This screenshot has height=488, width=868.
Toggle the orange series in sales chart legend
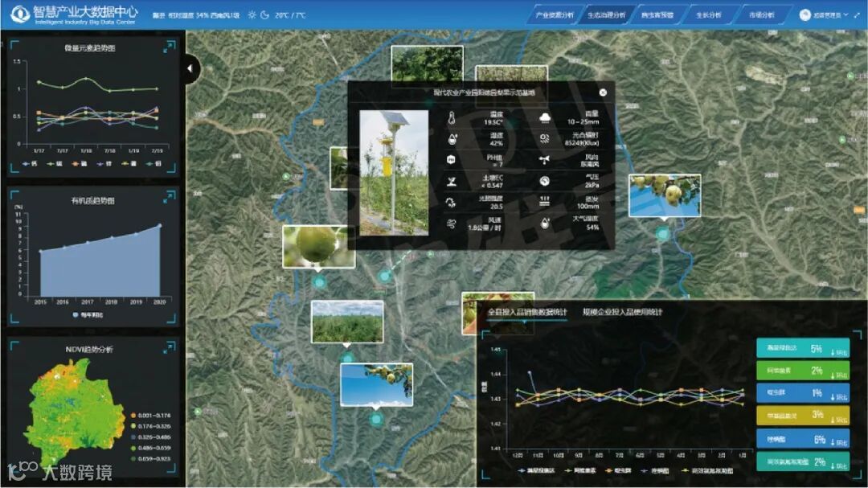[x=619, y=470]
